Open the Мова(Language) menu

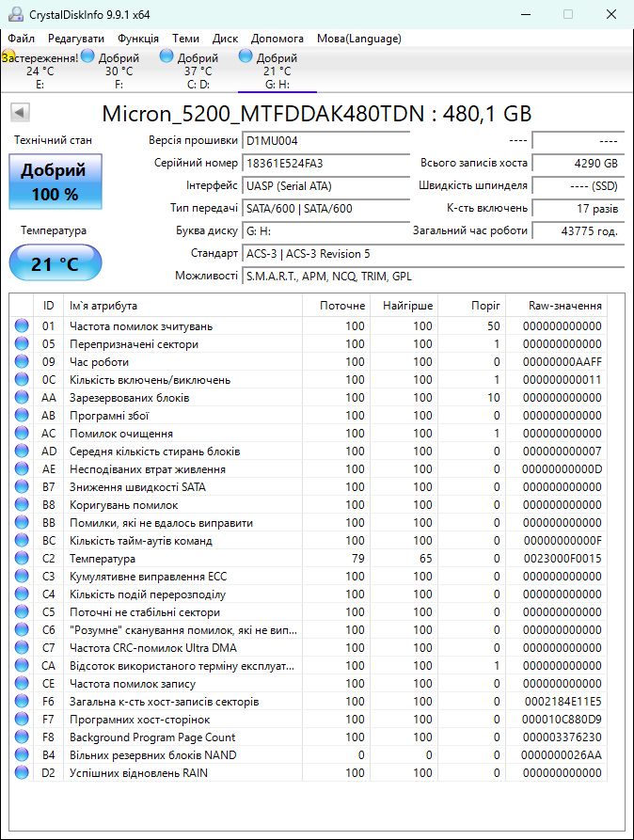point(359,39)
